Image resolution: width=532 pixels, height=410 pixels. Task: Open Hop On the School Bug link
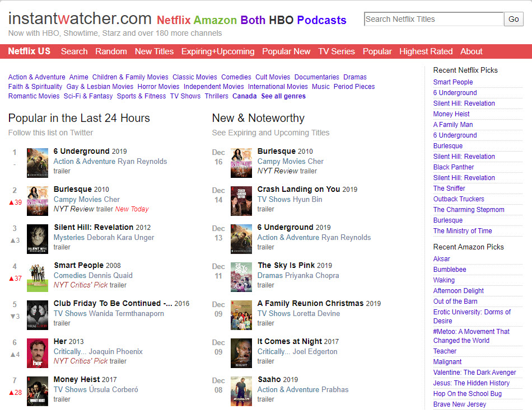467,394
